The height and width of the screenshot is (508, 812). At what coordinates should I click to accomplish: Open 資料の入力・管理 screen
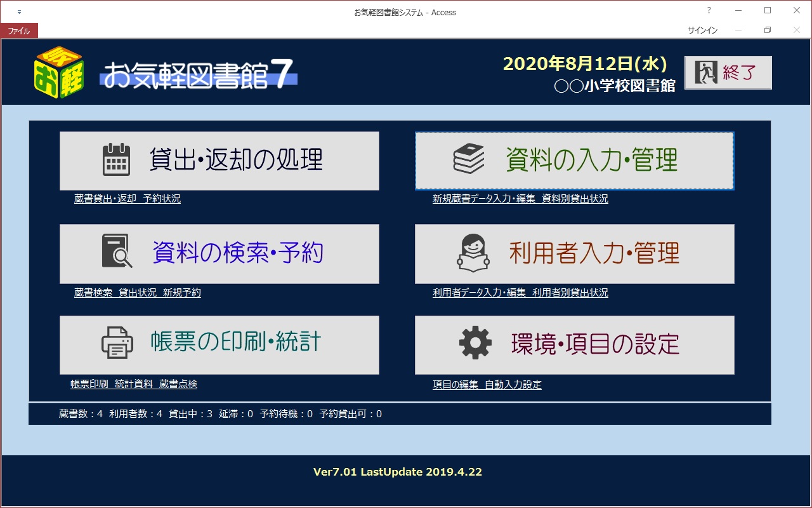[575, 161]
